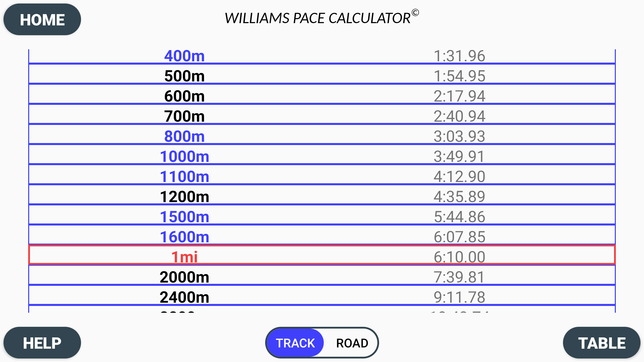Select the 800m distance row
Viewport: 644px width, 362px height.
click(185, 136)
